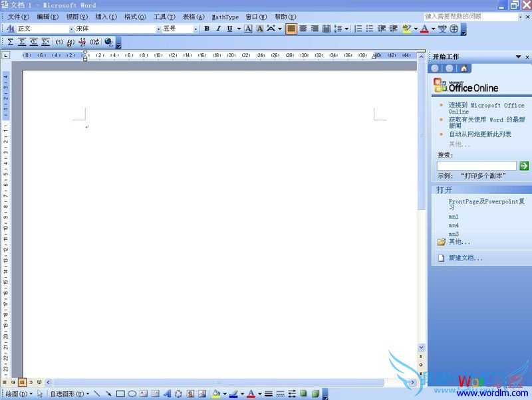The height and width of the screenshot is (400, 532).
Task: Toggle bold formatting in the toolbar
Action: click(x=207, y=29)
